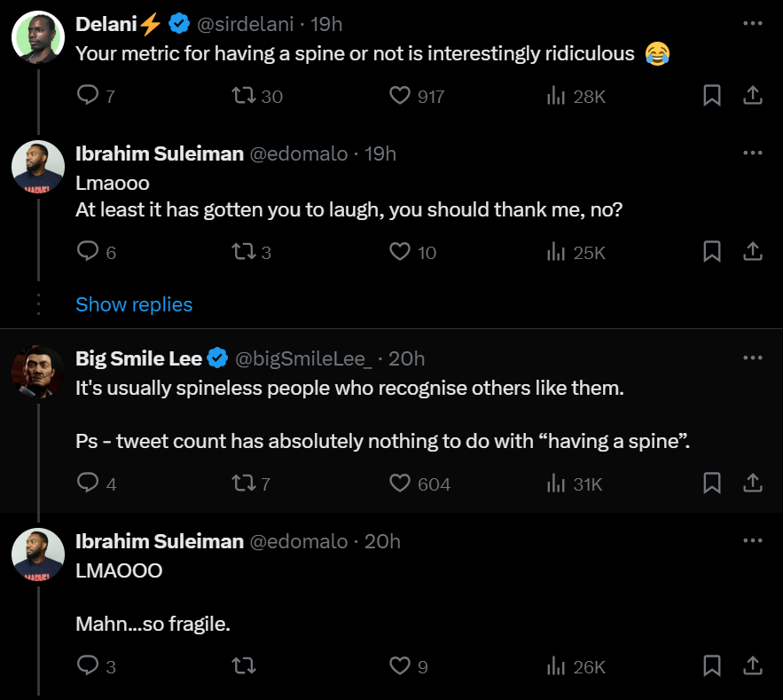Viewport: 783px width, 700px height.
Task: Expand hidden replies via Show replies
Action: [x=134, y=304]
